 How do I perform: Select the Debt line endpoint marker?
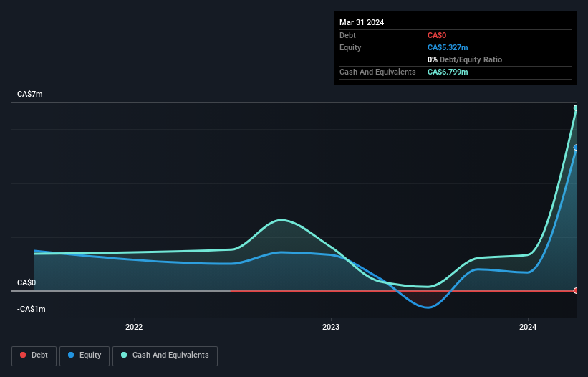pos(576,290)
